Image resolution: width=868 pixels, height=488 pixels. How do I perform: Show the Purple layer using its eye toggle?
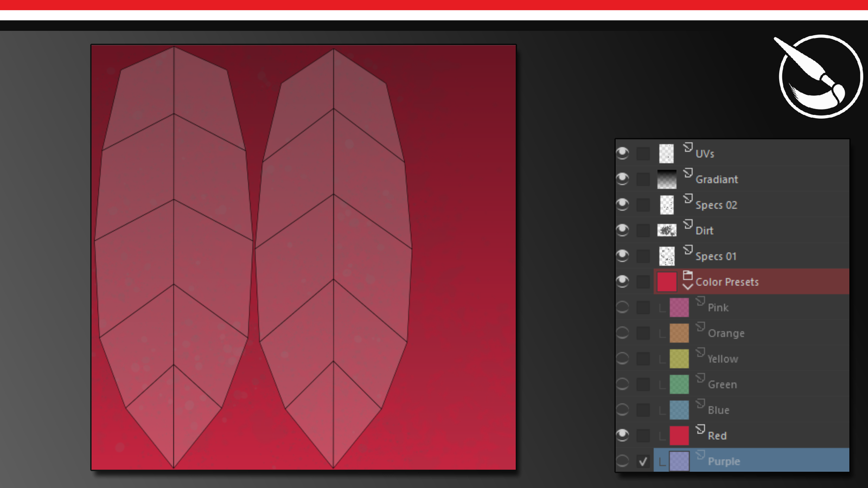[622, 461]
